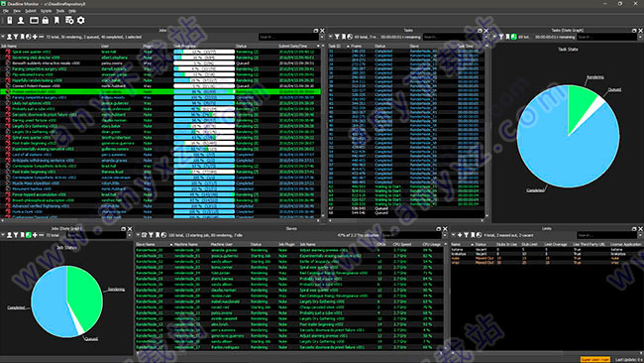Click the plus icon in Limits panel toolbar

pos(460,235)
